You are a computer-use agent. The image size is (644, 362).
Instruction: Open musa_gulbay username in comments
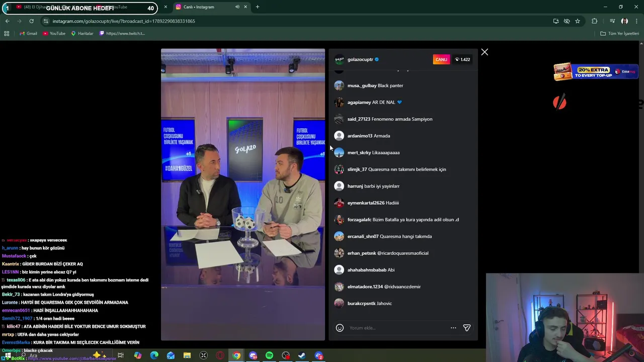click(362, 85)
